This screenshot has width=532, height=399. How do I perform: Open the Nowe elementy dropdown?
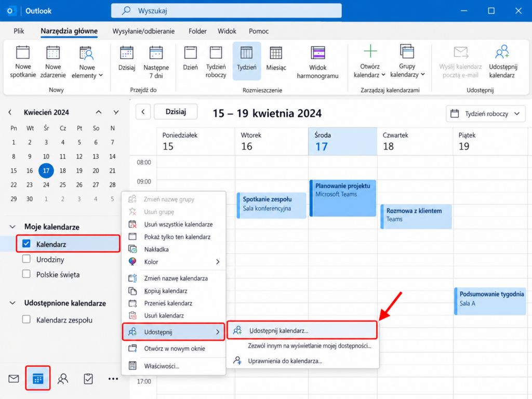[87, 62]
